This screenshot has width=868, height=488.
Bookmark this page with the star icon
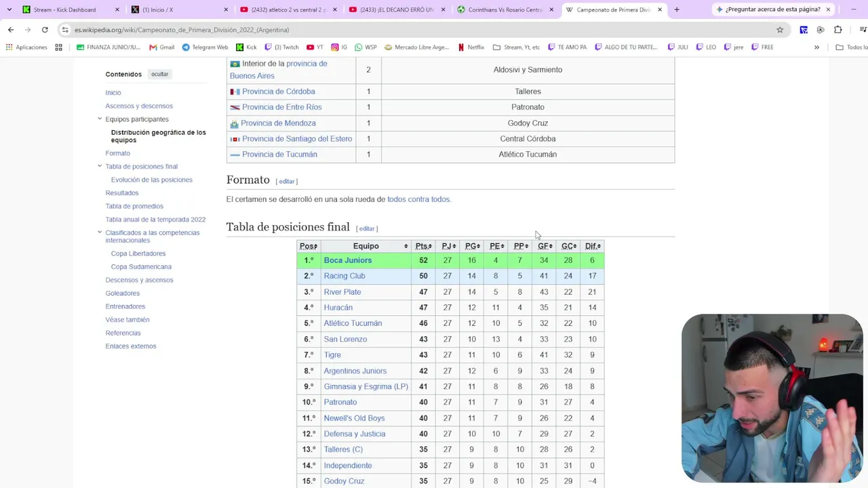point(780,30)
